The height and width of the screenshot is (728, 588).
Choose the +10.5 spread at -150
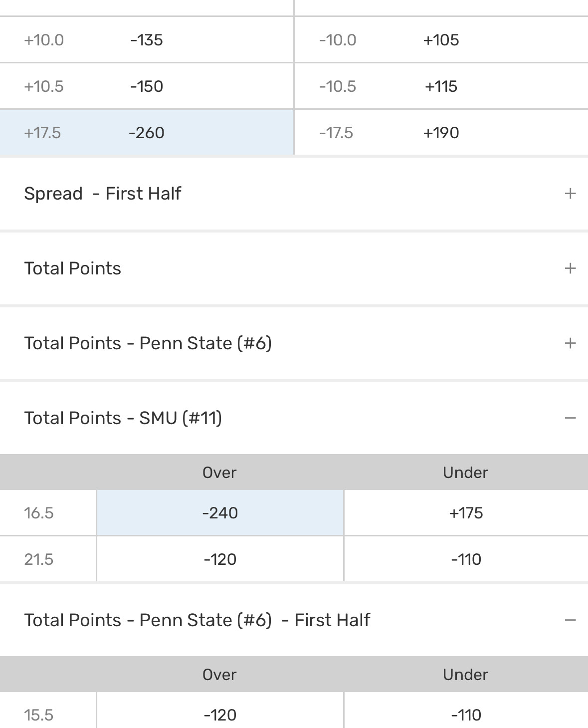pyautogui.click(x=147, y=86)
